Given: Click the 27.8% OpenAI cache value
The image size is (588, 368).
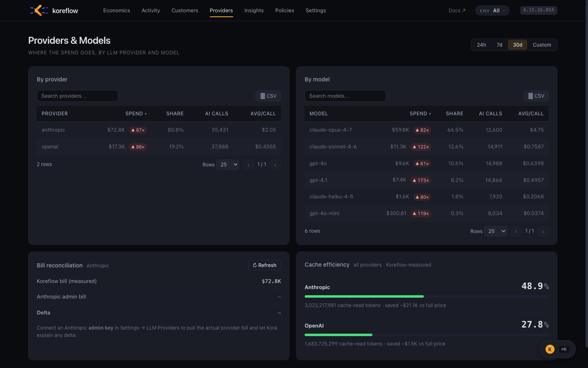Looking at the screenshot, I should coord(535,325).
